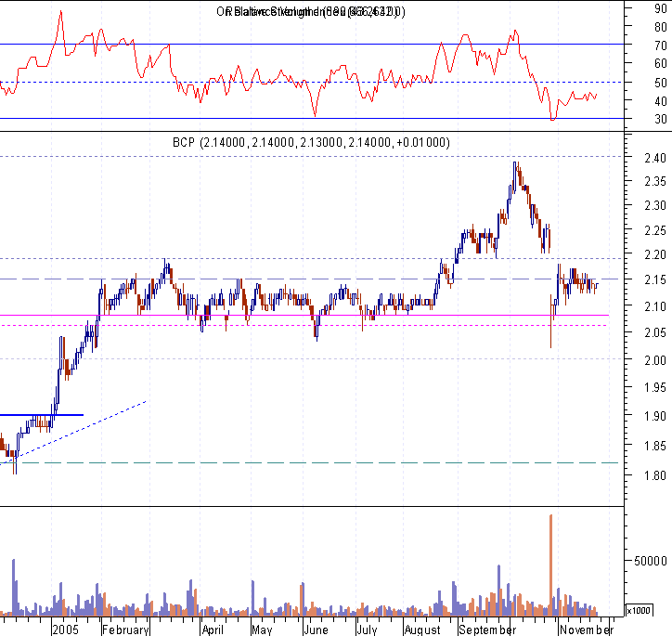Select the solid magenta support line
The width and height of the screenshot is (672, 636).
[304, 316]
